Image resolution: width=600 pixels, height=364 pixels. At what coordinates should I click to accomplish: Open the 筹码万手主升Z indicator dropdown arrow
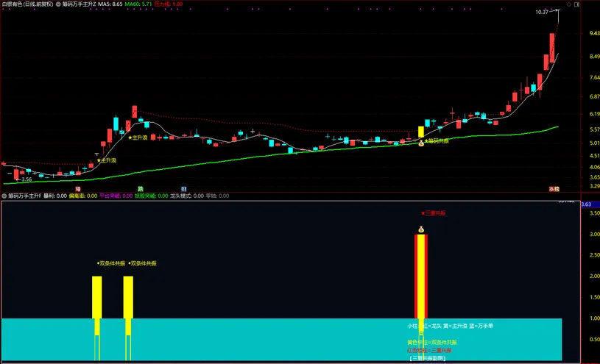(x=57, y=4)
